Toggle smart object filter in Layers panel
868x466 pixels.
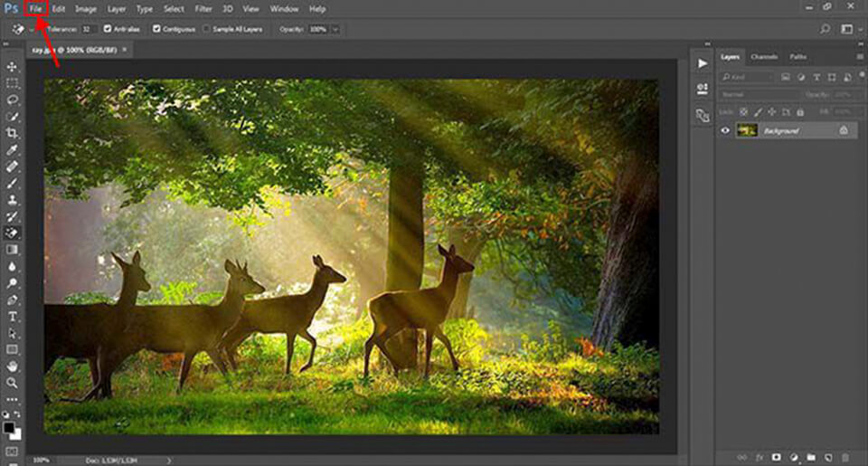tap(847, 77)
